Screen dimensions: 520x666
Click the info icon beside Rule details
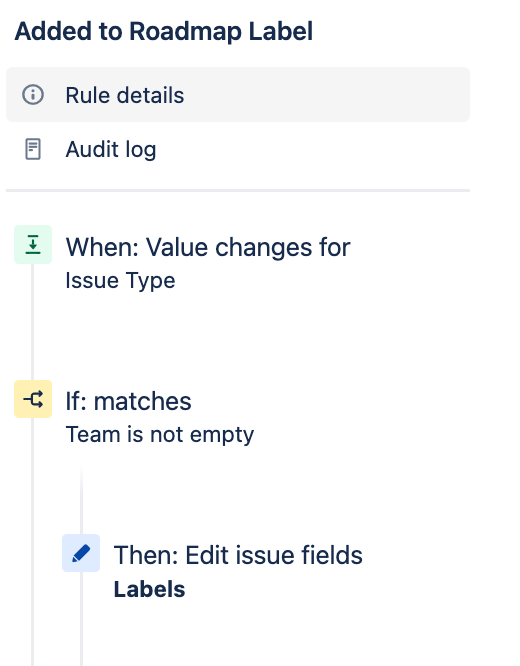pyautogui.click(x=33, y=94)
